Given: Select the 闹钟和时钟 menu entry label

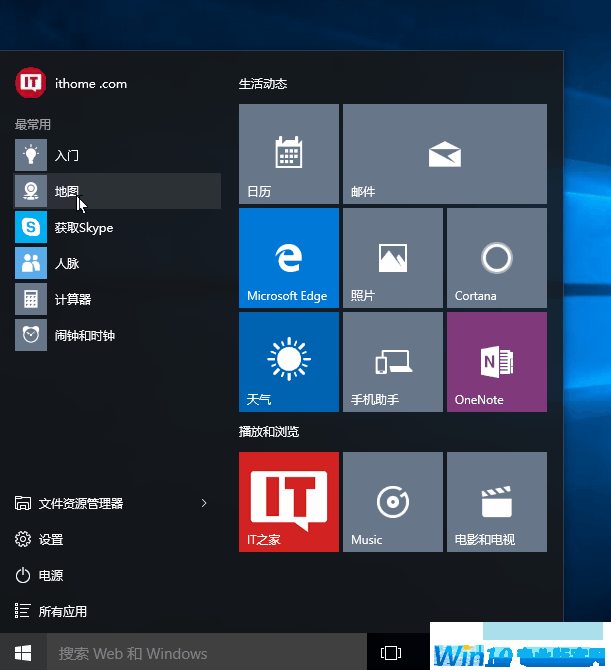Looking at the screenshot, I should pyautogui.click(x=85, y=335).
